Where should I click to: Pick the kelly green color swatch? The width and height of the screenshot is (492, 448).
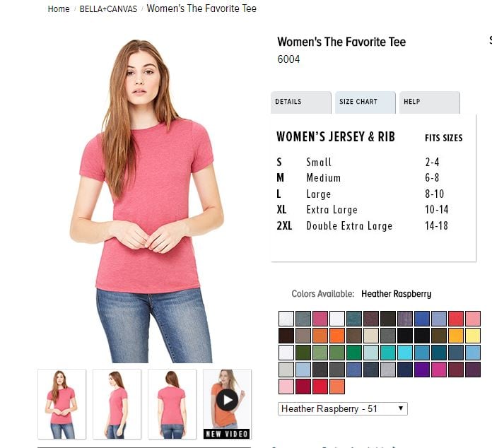tap(354, 353)
